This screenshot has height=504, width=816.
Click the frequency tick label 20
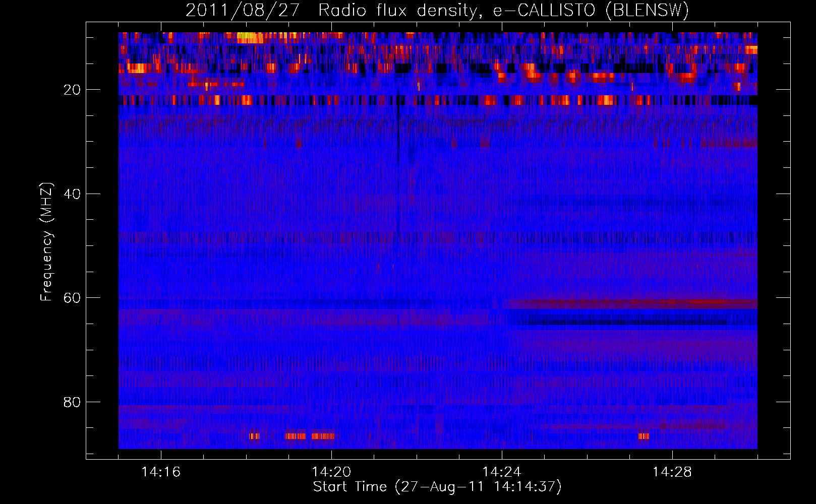(x=72, y=90)
